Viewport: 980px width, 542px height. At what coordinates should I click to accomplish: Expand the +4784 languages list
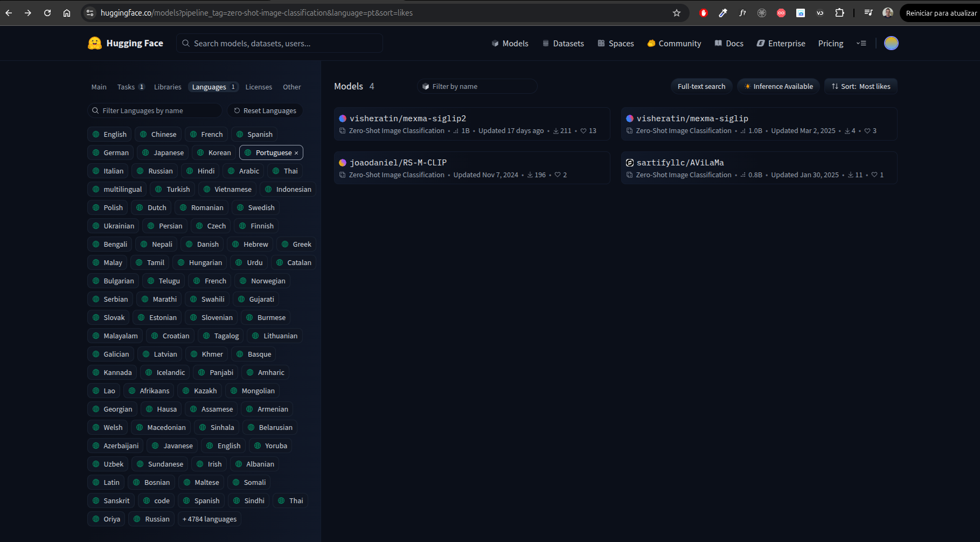(x=209, y=519)
